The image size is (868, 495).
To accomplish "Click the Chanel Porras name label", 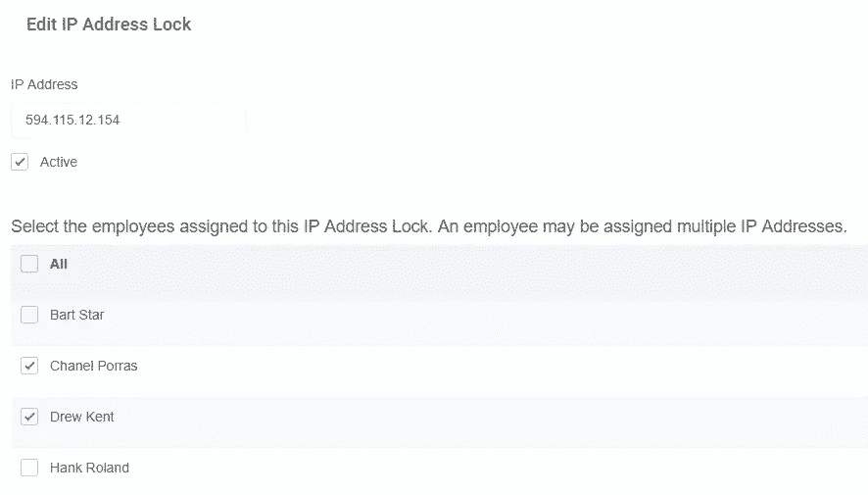I will tap(93, 366).
